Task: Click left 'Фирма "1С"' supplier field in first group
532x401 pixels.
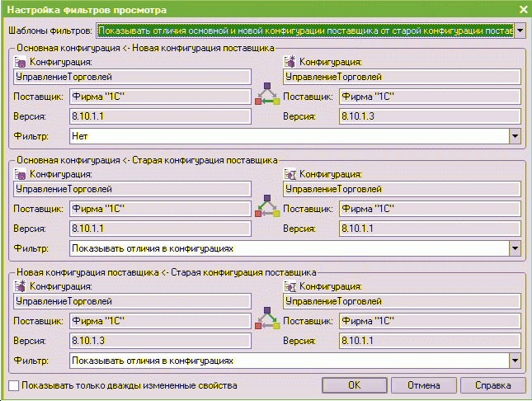Action: (x=160, y=97)
